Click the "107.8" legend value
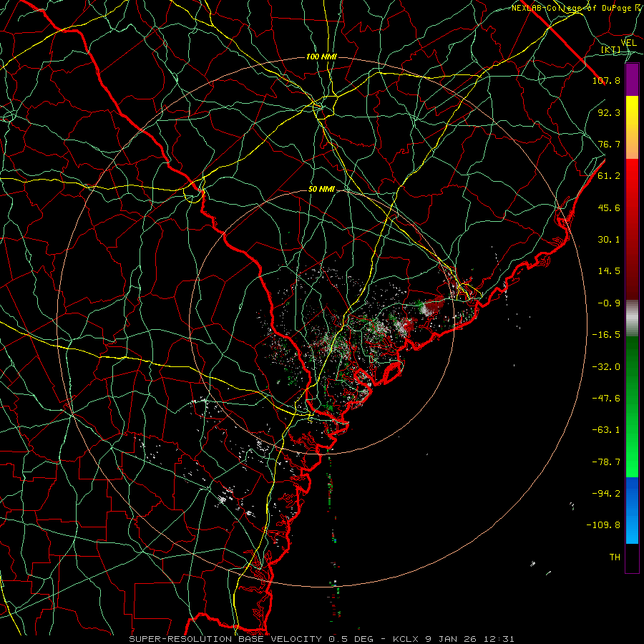This screenshot has width=644, height=644. (606, 80)
